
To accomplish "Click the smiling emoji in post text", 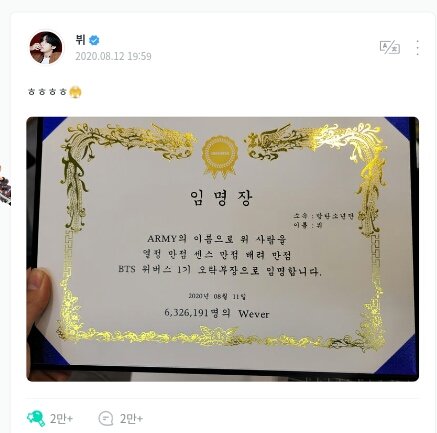I will coord(75,92).
